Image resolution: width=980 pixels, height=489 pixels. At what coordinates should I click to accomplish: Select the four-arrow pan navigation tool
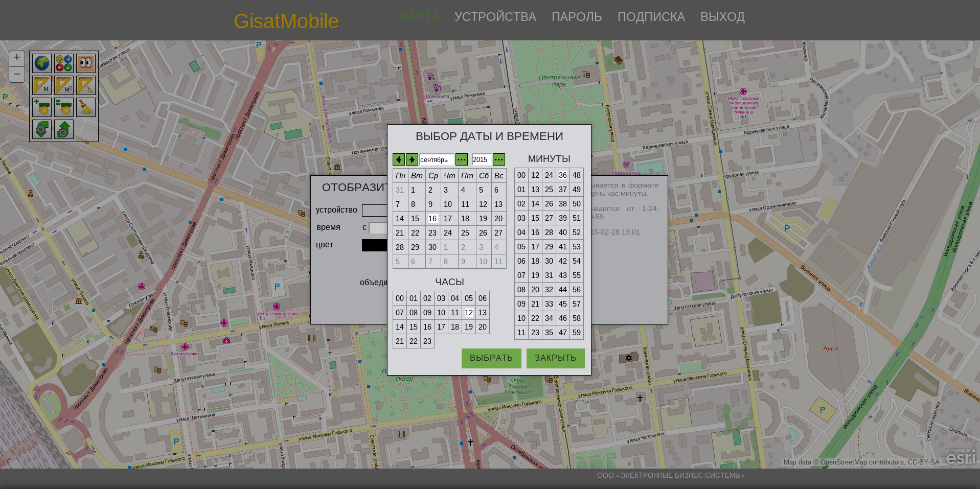(64, 63)
